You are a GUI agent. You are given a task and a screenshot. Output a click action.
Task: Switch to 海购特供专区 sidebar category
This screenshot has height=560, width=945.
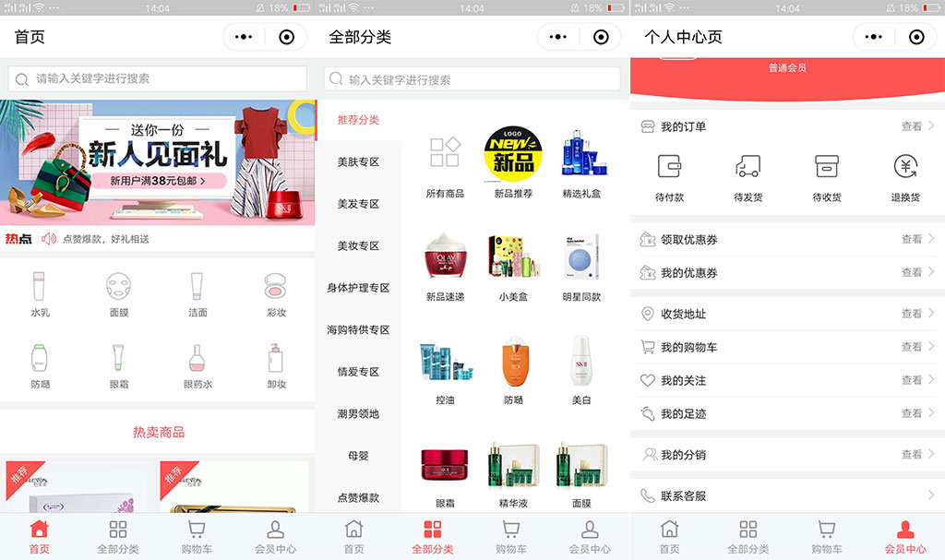coord(358,330)
